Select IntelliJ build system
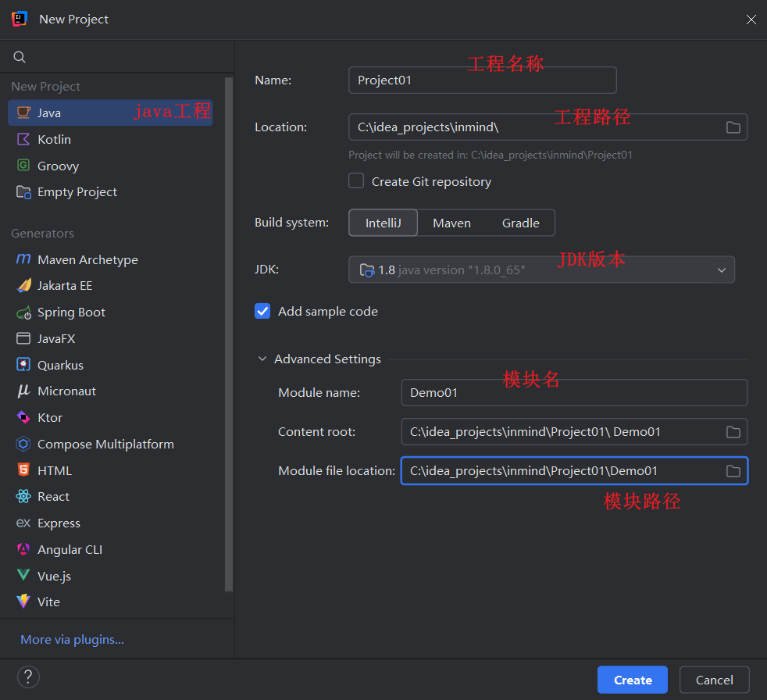Image resolution: width=767 pixels, height=700 pixels. pos(383,223)
